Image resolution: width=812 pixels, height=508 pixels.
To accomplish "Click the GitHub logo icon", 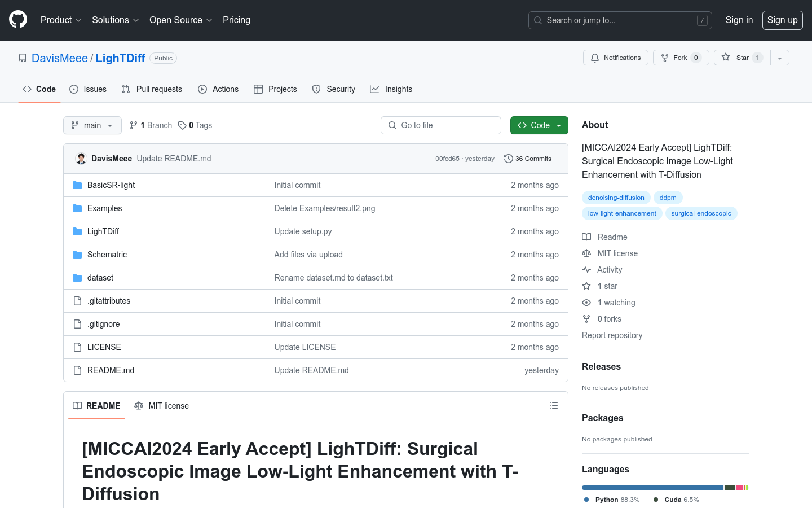I will coord(18,20).
